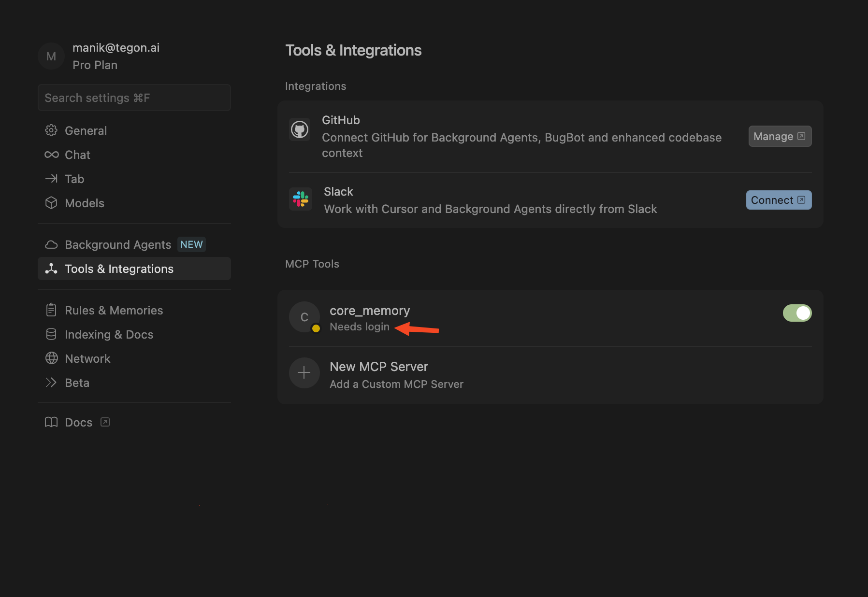Click the Needs login status text

pyautogui.click(x=360, y=327)
